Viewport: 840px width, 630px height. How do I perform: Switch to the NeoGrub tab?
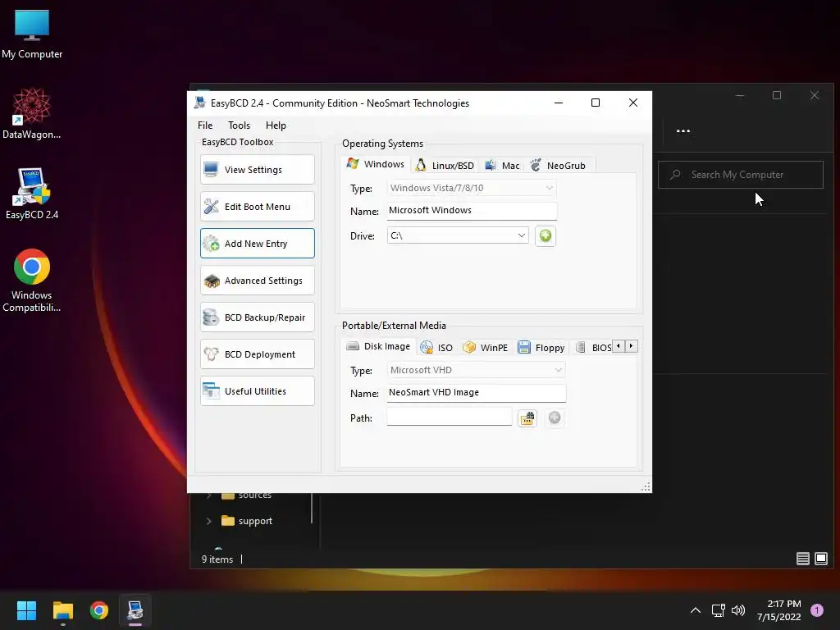pyautogui.click(x=558, y=166)
